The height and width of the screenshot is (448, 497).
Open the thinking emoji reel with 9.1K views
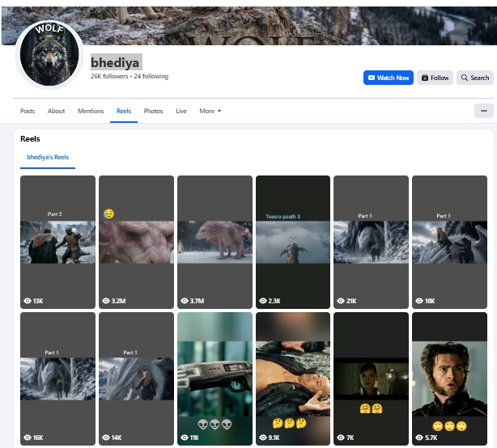click(293, 378)
